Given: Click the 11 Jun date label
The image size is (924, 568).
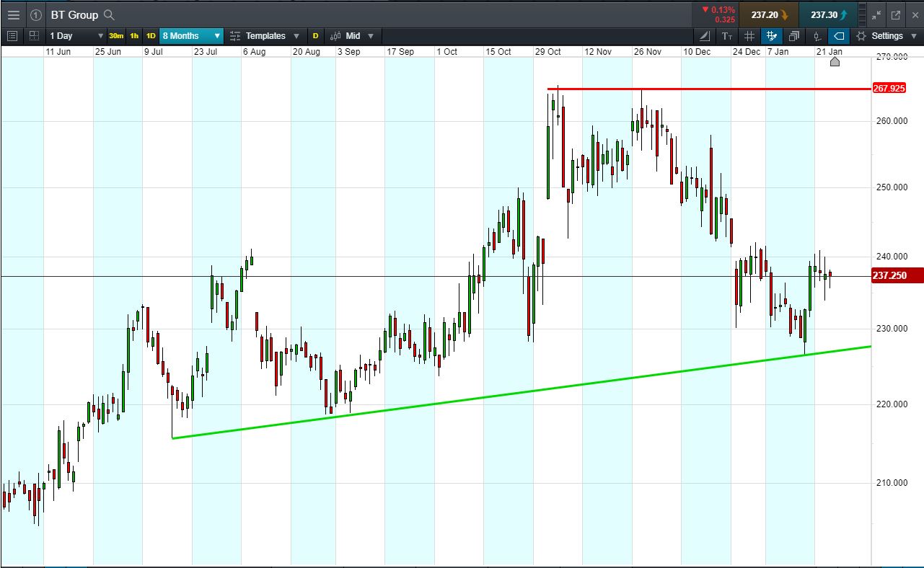Looking at the screenshot, I should tap(58, 52).
